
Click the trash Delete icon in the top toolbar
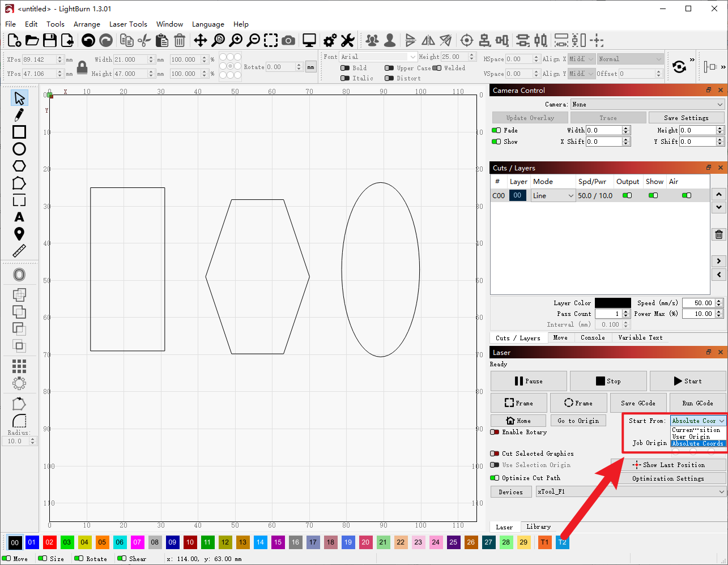point(180,40)
